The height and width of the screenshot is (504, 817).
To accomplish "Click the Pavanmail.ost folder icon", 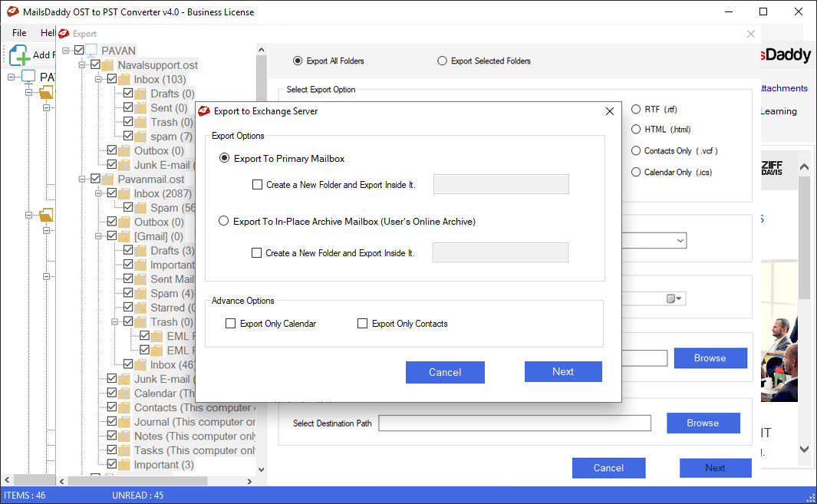I will [x=108, y=180].
